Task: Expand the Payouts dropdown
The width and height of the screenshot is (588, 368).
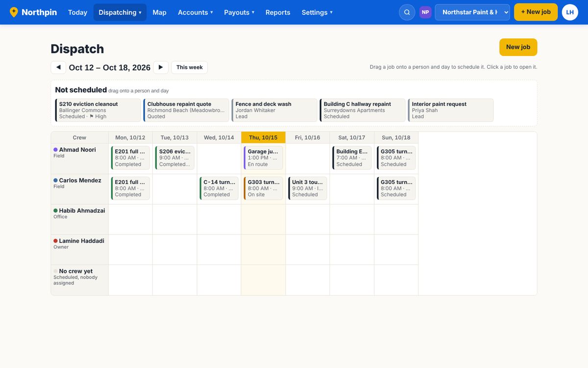Action: [239, 12]
